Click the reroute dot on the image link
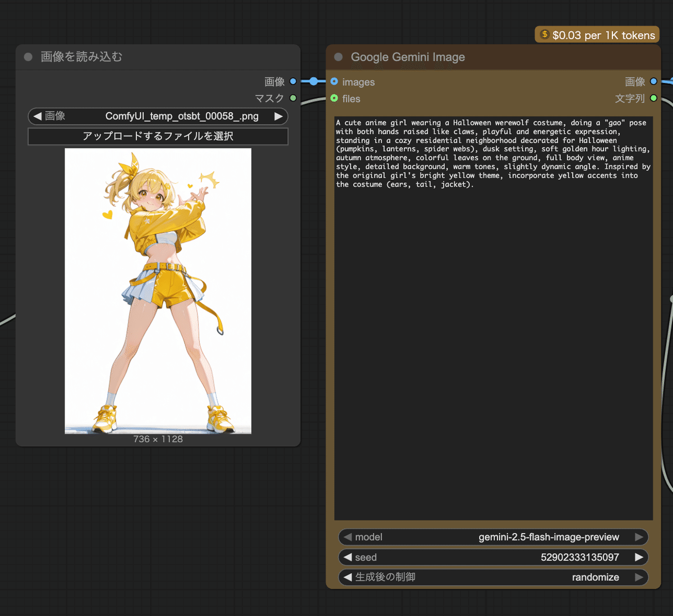Image resolution: width=673 pixels, height=616 pixels. (x=314, y=82)
